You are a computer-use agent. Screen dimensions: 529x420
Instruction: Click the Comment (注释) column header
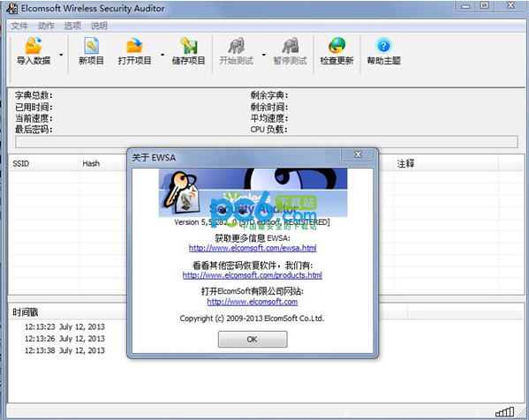(446, 163)
